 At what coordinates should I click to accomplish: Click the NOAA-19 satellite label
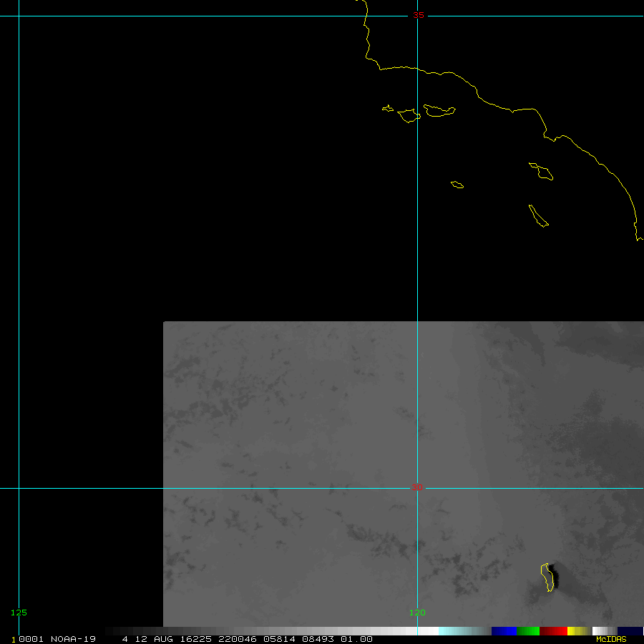74,640
